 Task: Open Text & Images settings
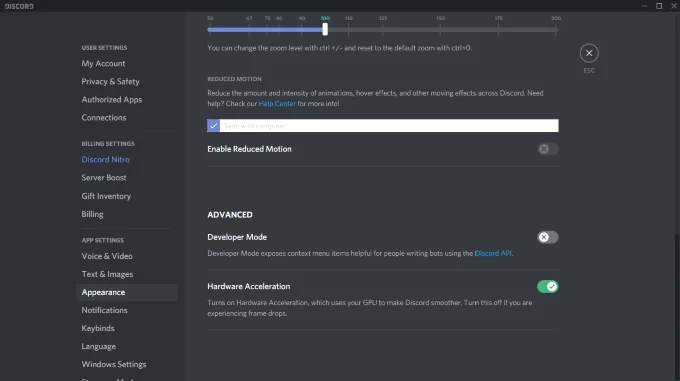tap(107, 274)
